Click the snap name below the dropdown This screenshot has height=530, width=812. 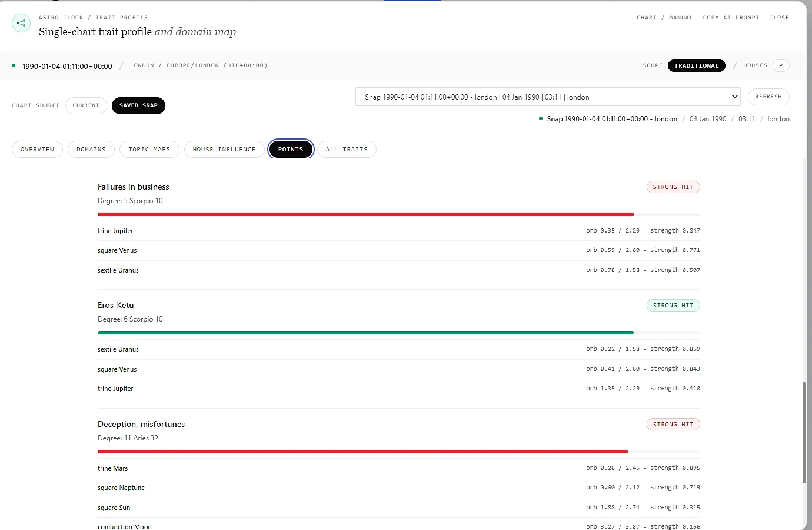click(x=612, y=119)
